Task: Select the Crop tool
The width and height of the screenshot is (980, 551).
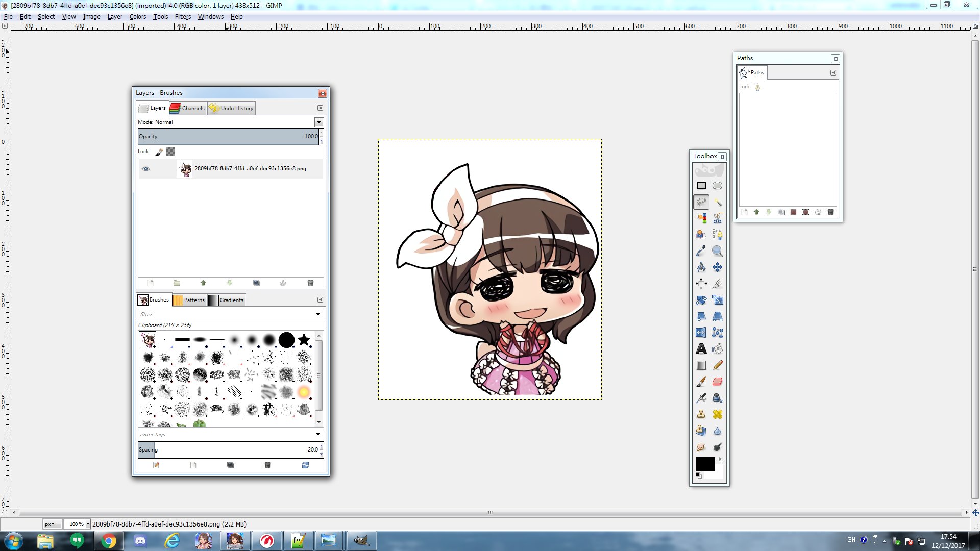Action: coord(717,284)
